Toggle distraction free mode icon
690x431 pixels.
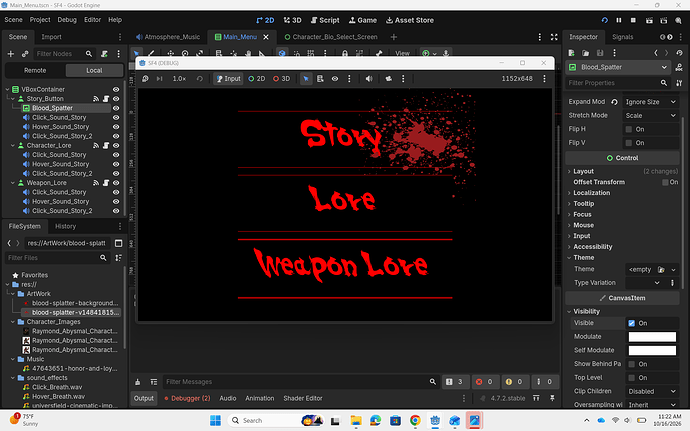tap(554, 37)
